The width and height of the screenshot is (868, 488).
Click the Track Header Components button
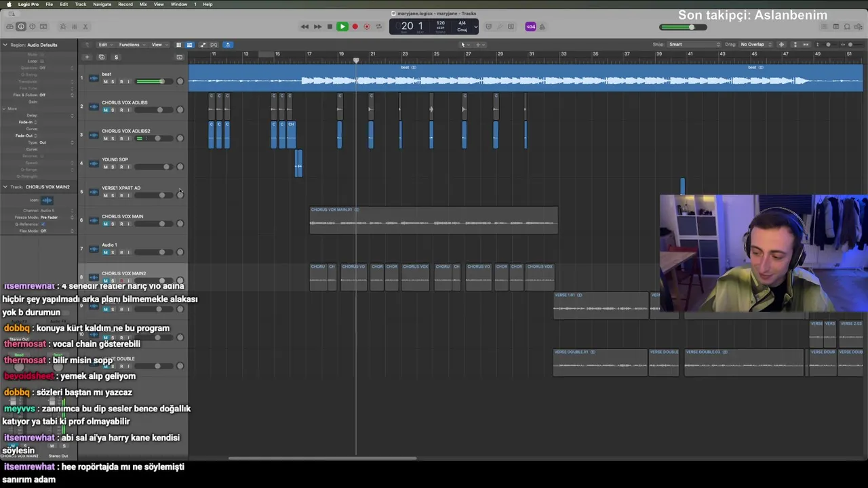[x=179, y=57]
